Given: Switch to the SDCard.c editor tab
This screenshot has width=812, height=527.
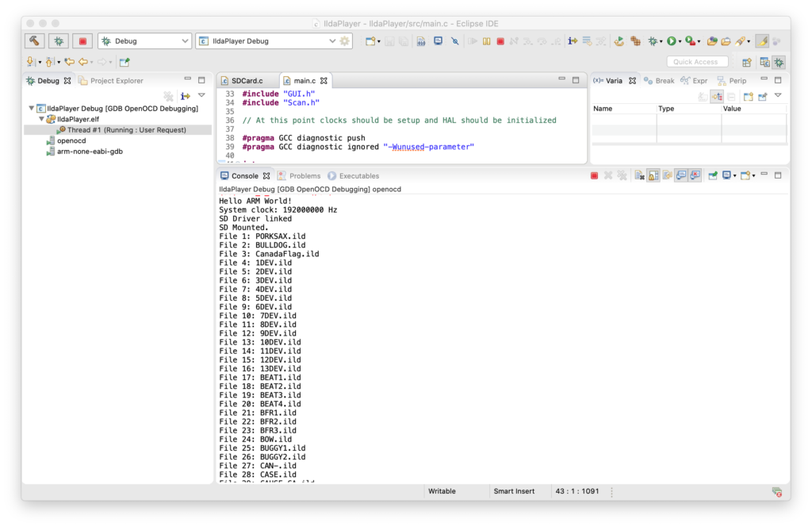Looking at the screenshot, I should click(x=246, y=81).
